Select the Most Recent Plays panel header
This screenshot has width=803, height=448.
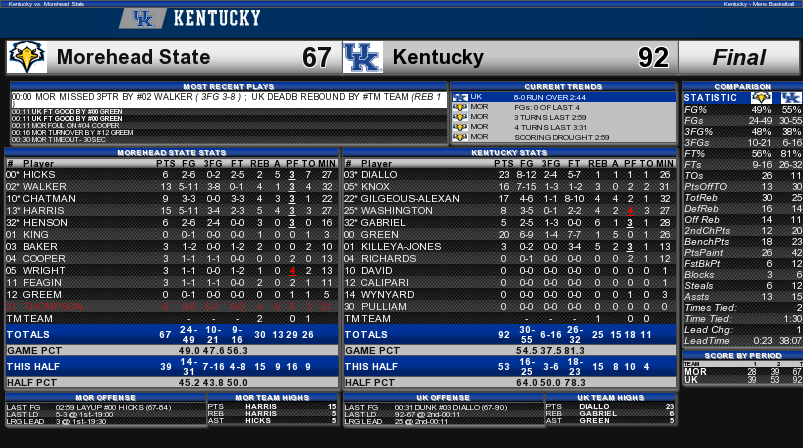click(x=228, y=87)
